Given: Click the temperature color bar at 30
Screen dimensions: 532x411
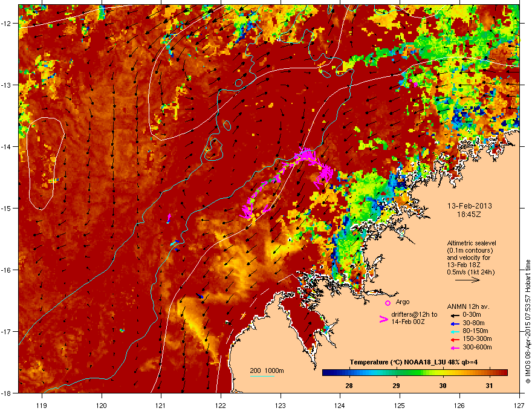Looking at the screenshot, I should coord(443,373).
